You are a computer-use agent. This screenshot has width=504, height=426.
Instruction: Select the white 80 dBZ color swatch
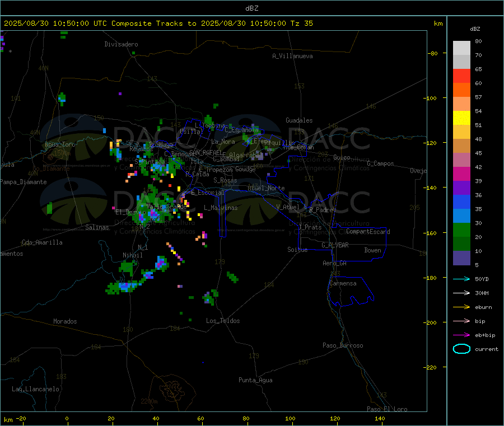click(461, 48)
